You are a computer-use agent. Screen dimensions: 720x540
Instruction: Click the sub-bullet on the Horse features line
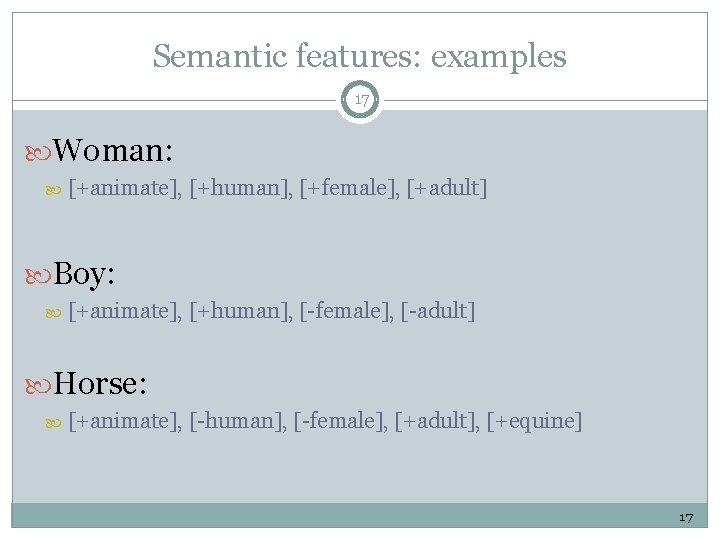(x=56, y=421)
